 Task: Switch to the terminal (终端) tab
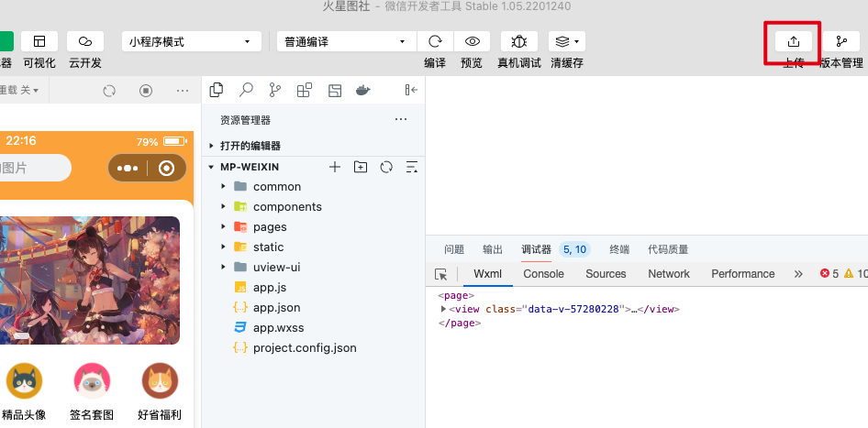[x=619, y=250]
